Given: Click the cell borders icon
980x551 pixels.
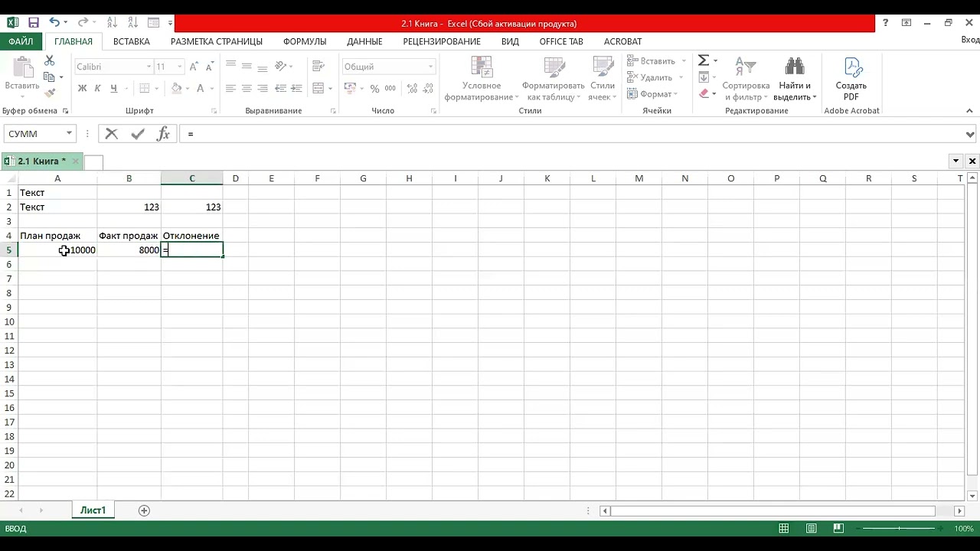Looking at the screenshot, I should tap(143, 89).
